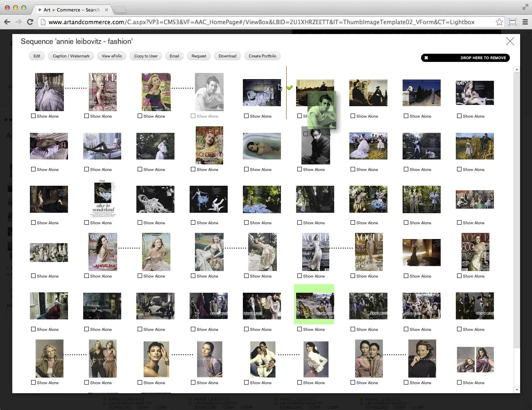Select the woman in bathtub thumbnail
Viewport: 532px width, 410px height.
click(262, 146)
